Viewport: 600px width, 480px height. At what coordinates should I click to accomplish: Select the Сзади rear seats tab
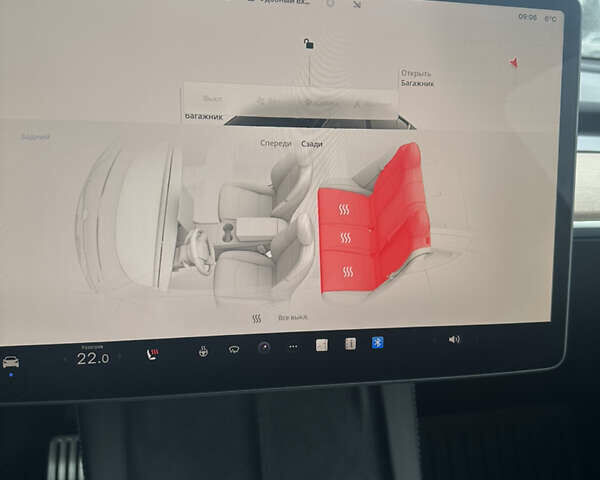pyautogui.click(x=312, y=144)
